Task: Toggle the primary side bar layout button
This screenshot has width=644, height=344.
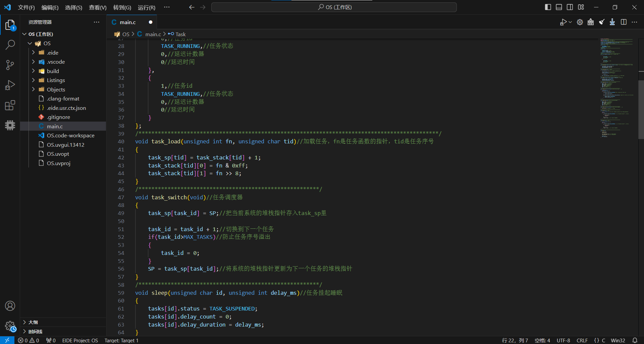Action: [x=548, y=7]
